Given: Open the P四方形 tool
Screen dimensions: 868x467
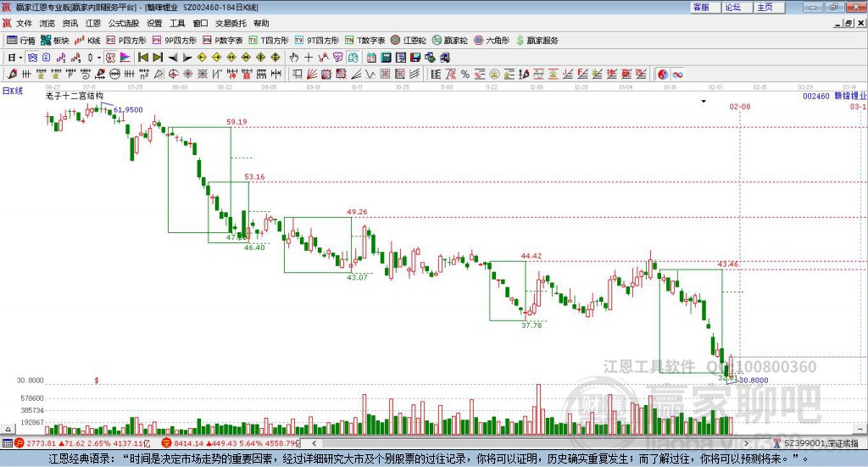Looking at the screenshot, I should [126, 41].
